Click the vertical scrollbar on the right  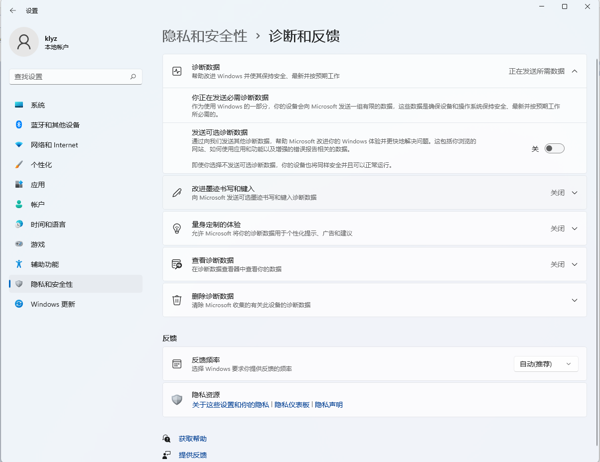point(597,253)
